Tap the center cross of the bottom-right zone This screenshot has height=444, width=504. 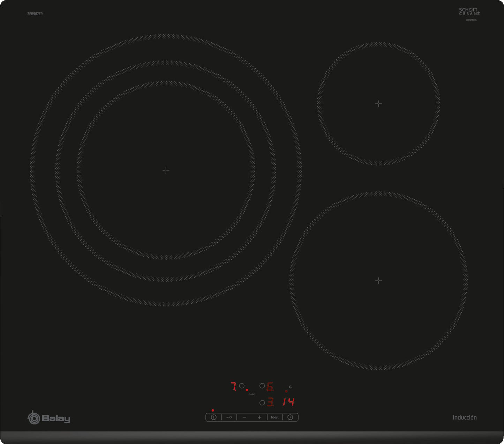coord(378,281)
